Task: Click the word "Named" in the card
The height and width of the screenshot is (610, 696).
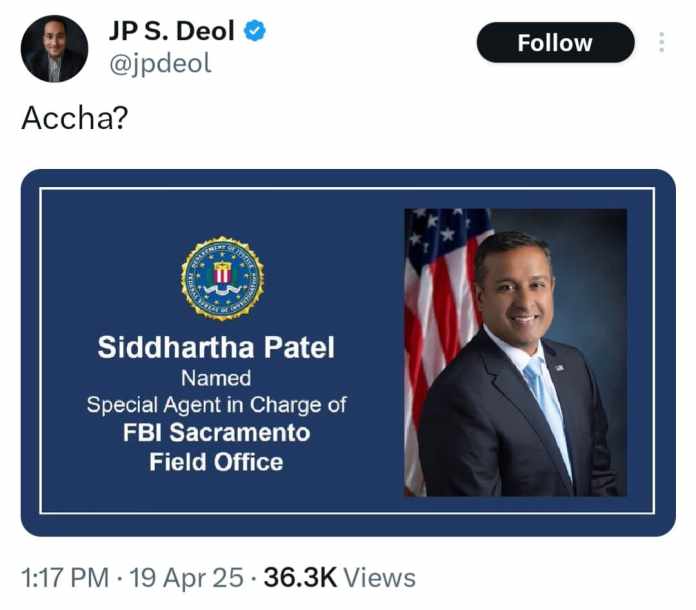Action: [216, 378]
